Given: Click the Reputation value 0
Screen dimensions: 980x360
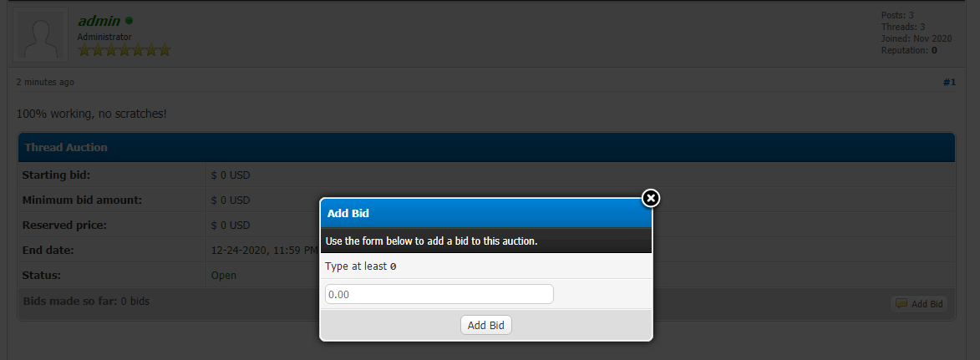Looking at the screenshot, I should [934, 50].
